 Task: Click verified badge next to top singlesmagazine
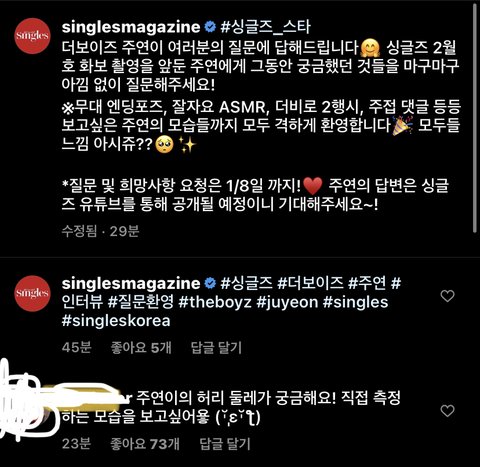[x=210, y=27]
